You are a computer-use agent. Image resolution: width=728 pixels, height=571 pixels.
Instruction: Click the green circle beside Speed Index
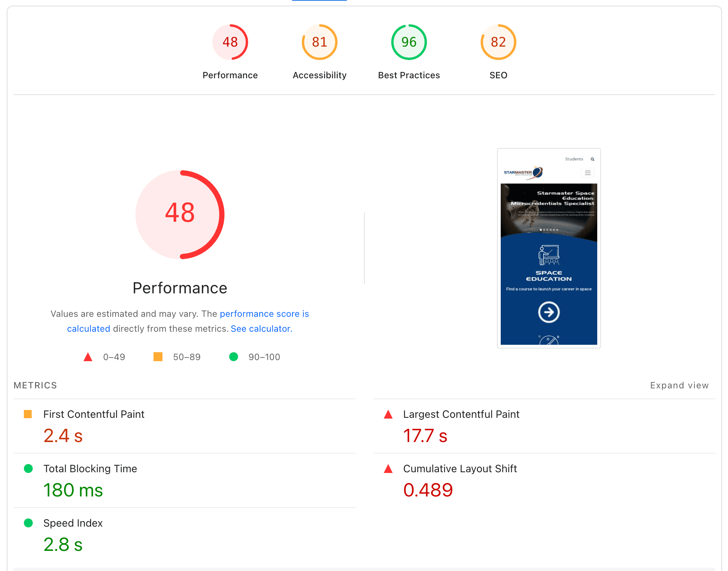click(28, 523)
